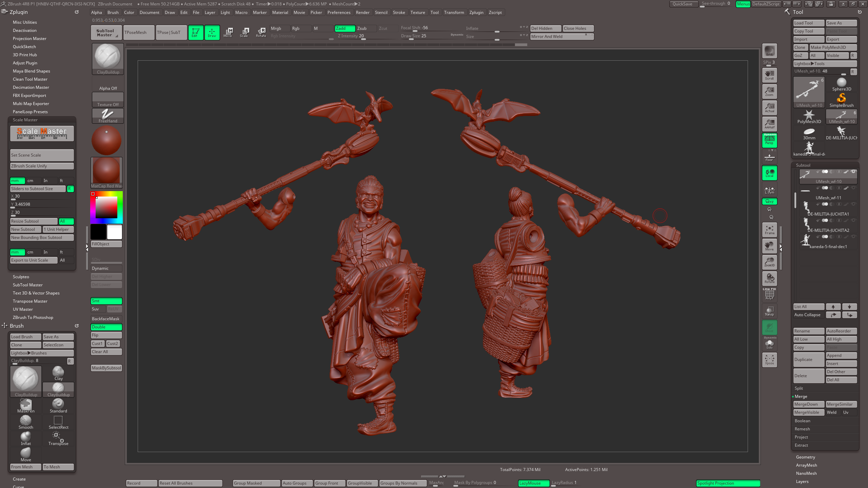This screenshot has width=868, height=488.
Task: Expand the Extract section in Subtool
Action: pyautogui.click(x=801, y=445)
